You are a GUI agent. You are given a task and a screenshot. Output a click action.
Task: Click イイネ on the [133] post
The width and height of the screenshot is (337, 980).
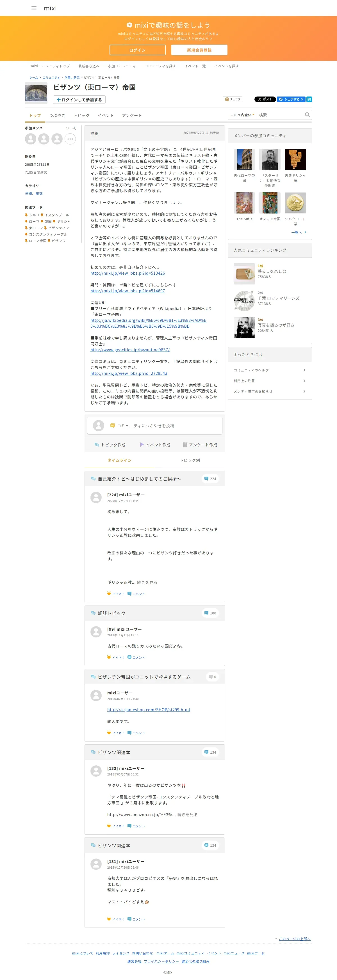coord(115,826)
